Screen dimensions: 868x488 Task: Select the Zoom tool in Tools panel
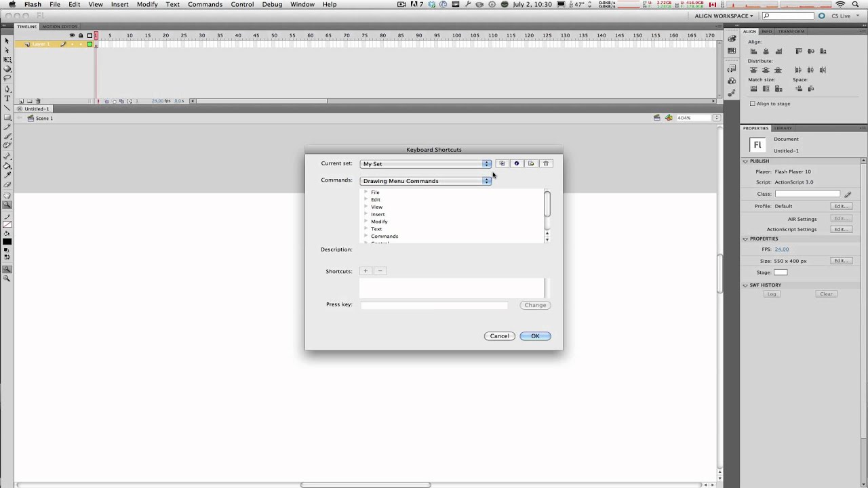coord(7,205)
